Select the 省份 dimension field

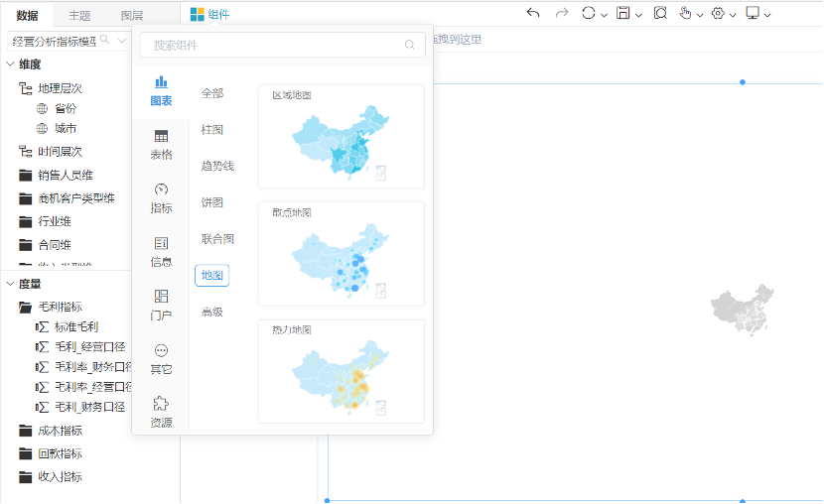tap(57, 109)
